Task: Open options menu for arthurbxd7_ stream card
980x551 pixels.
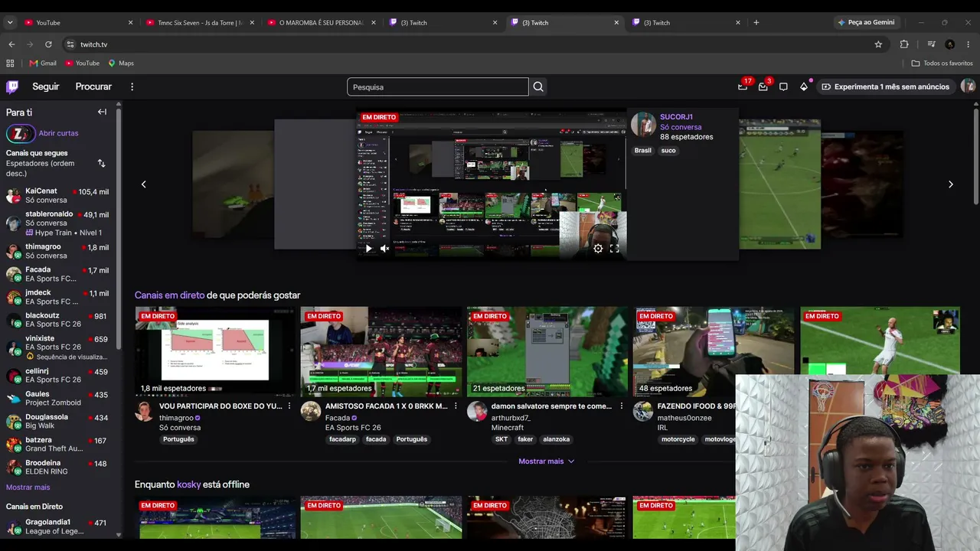Action: point(621,406)
